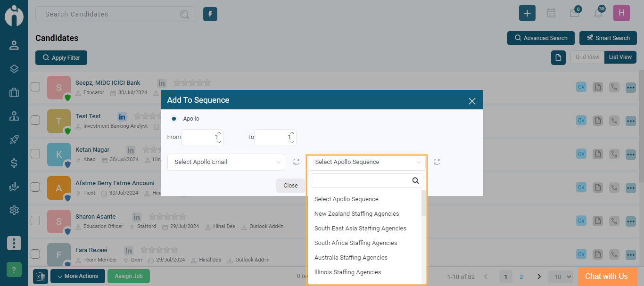Click the refresh icon beside Select Apollo Email
The height and width of the screenshot is (286, 644).
pos(296,162)
